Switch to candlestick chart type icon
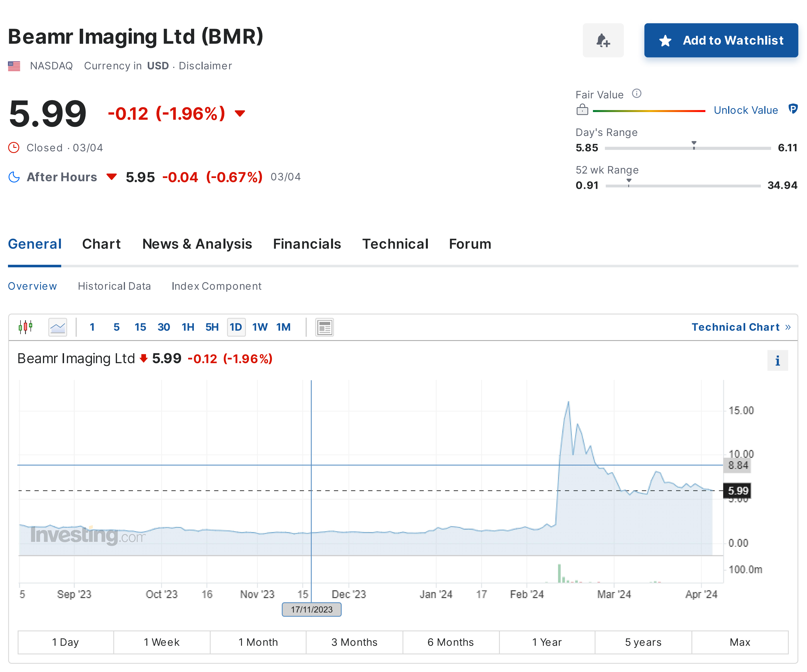The image size is (807, 672). [25, 327]
